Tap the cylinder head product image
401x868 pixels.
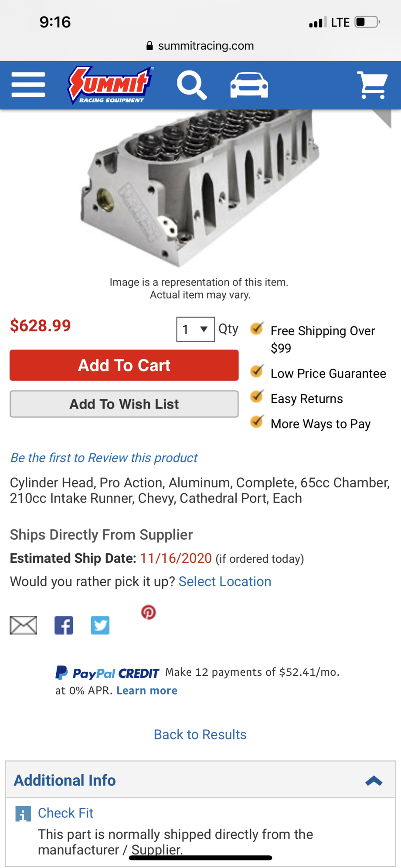(200, 187)
